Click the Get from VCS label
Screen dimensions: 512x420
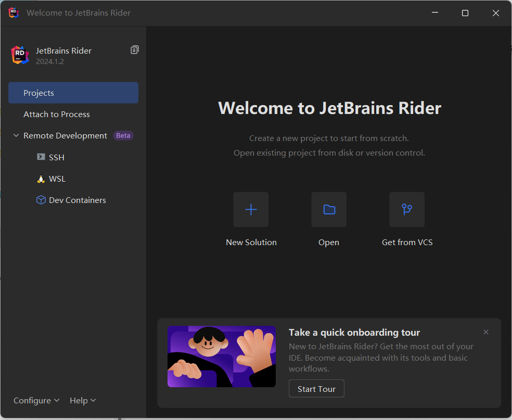click(407, 243)
